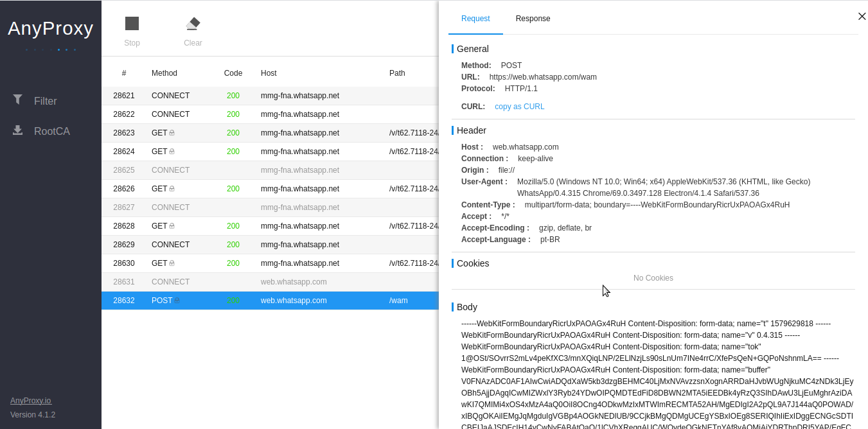Click the Stop recording icon
The width and height of the screenshot is (868, 429).
(x=132, y=24)
